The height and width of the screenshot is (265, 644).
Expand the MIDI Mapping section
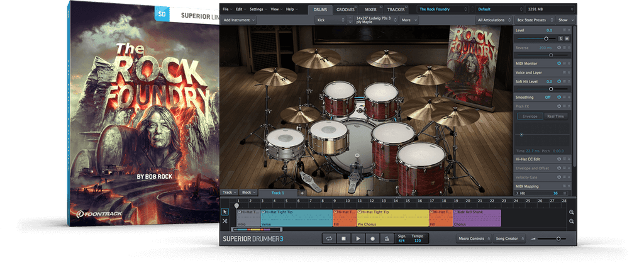tap(569, 186)
